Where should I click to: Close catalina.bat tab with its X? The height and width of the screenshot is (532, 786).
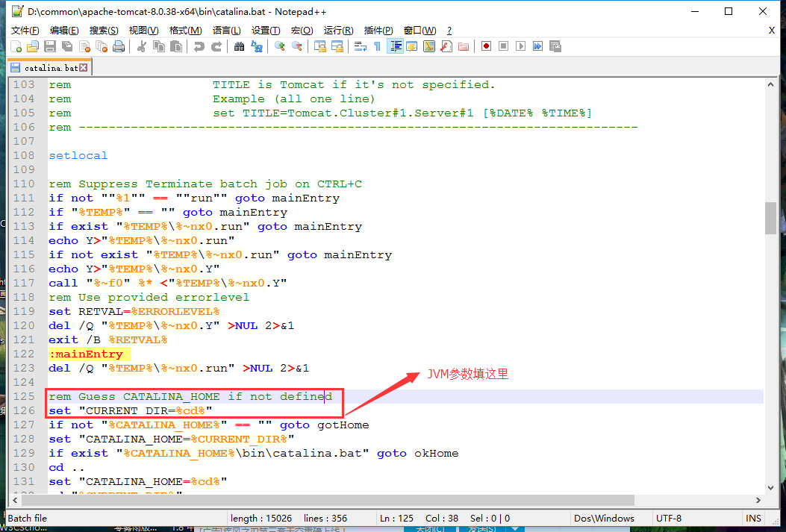[84, 68]
